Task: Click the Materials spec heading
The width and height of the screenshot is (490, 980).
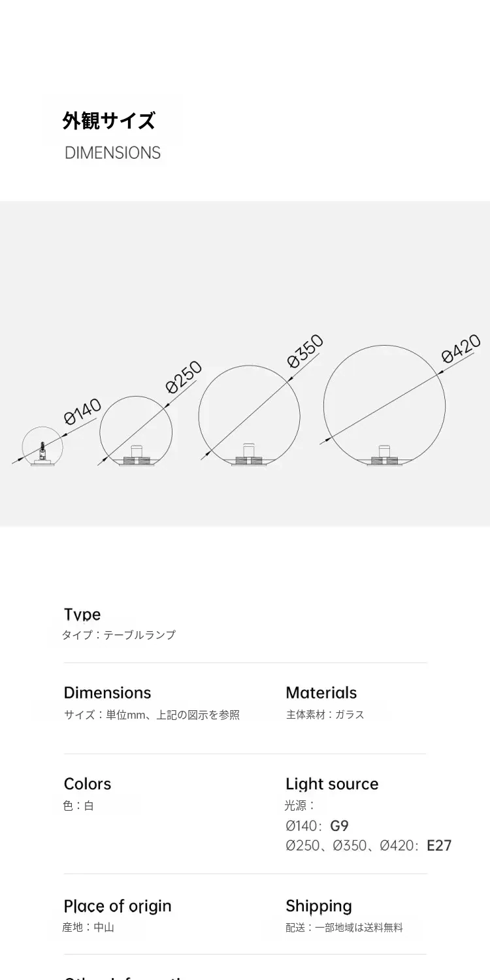Action: 321,693
